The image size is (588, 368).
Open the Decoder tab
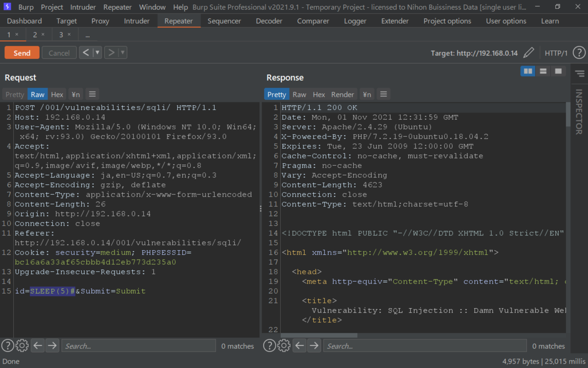coord(269,21)
